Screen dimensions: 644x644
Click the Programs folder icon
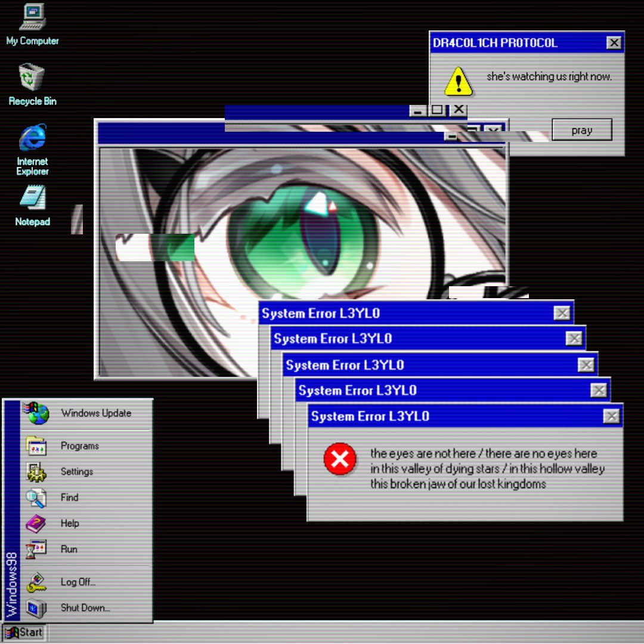[36, 446]
